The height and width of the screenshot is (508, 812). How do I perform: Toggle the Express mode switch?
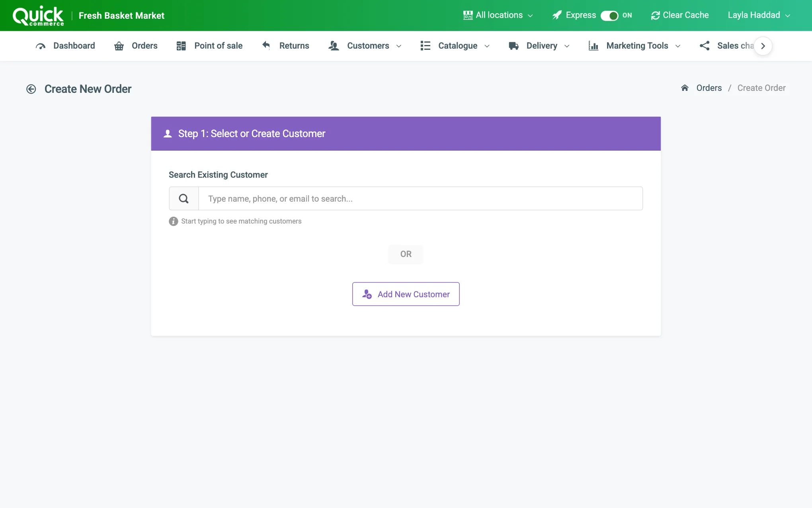click(609, 16)
